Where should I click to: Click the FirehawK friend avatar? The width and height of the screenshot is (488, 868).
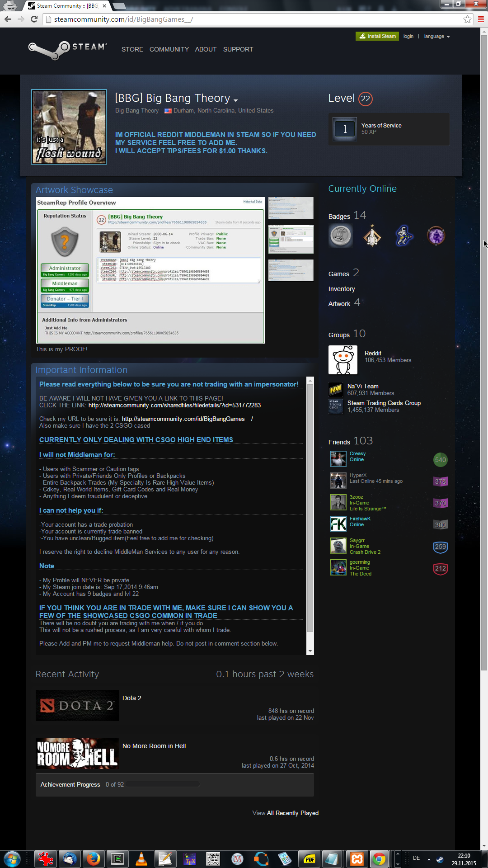click(x=338, y=524)
